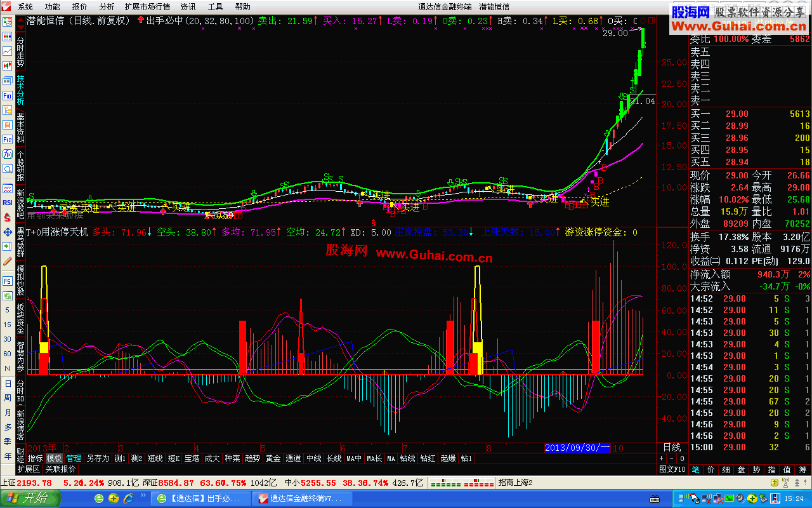812x508 pixels.
Task: Click the minus zoom button under 日线
Action: pyautogui.click(x=672, y=458)
